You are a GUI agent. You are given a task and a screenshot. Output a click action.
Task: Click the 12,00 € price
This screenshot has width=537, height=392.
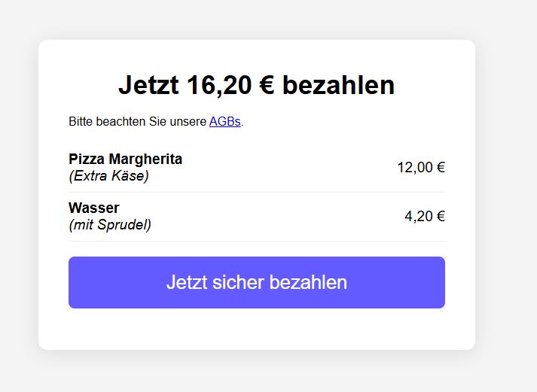click(x=421, y=167)
